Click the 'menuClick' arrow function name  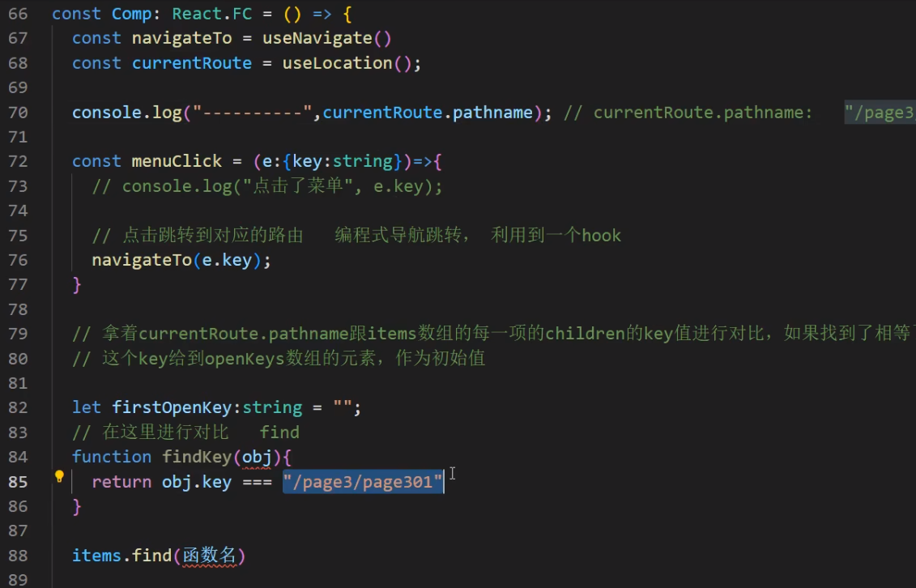click(176, 161)
